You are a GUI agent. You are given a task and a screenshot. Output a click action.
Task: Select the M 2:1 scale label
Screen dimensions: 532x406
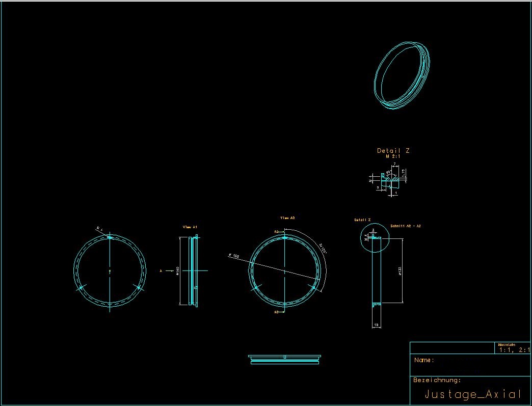(393, 157)
